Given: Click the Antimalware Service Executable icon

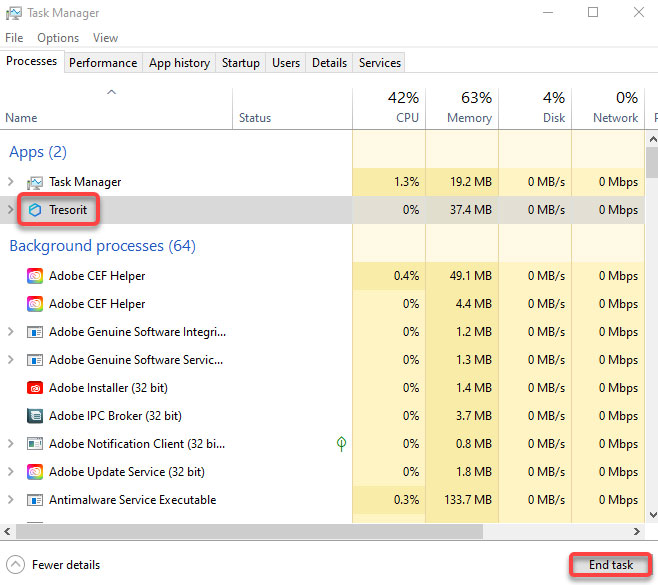Looking at the screenshot, I should [35, 500].
